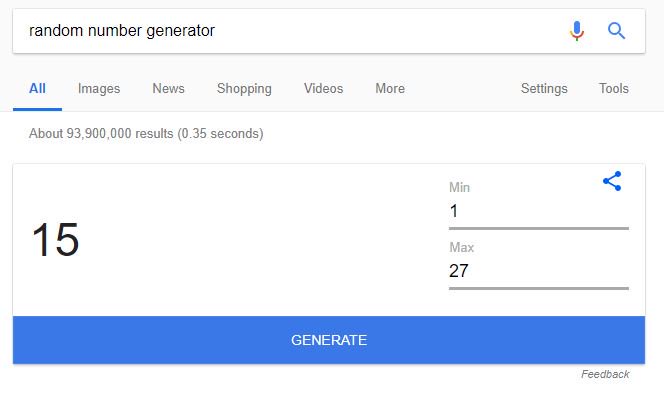View the Videos results tab
The height and width of the screenshot is (397, 664).
click(x=324, y=88)
